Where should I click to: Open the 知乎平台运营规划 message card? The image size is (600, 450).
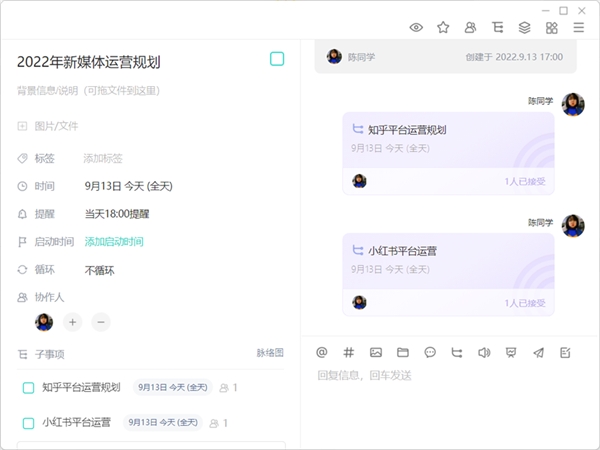click(448, 153)
